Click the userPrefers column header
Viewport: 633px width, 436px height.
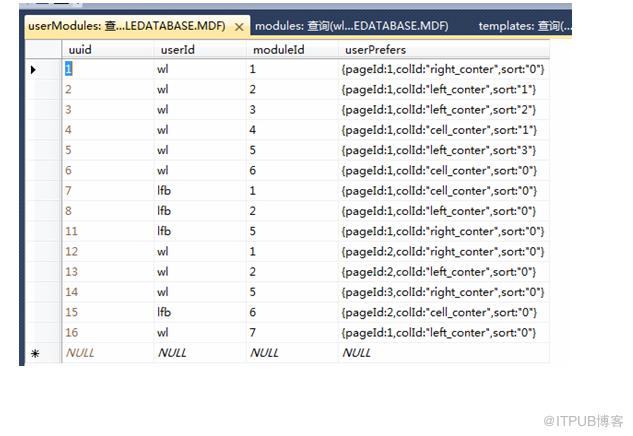[444, 50]
